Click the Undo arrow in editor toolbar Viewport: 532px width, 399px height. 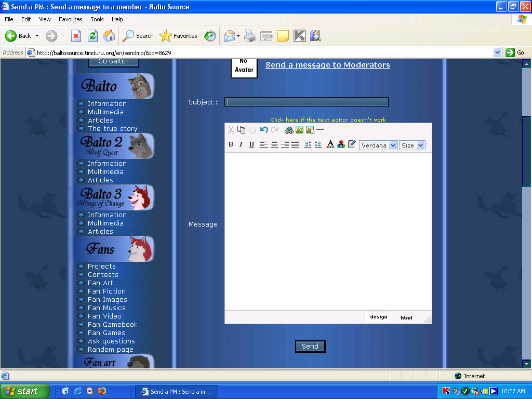[263, 129]
